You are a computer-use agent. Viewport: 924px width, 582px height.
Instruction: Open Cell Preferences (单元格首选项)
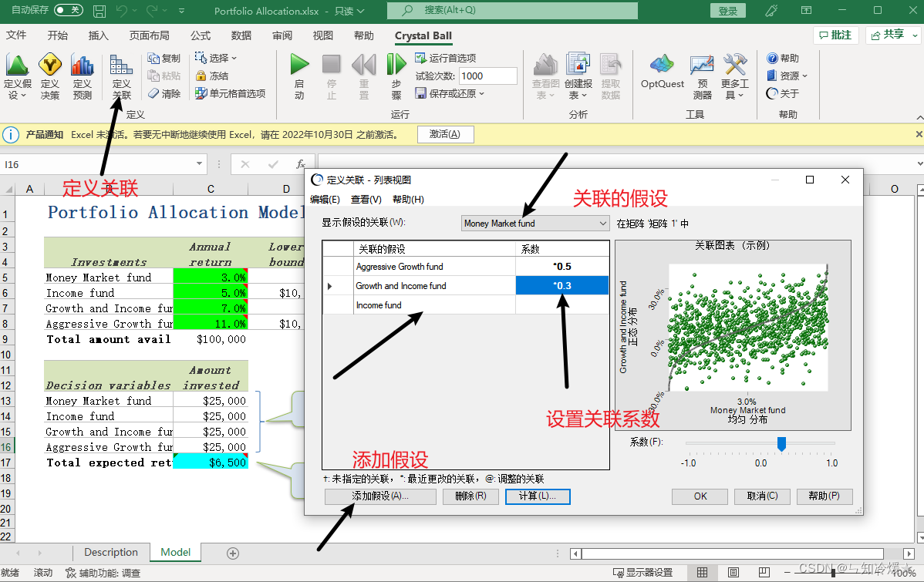pos(231,94)
